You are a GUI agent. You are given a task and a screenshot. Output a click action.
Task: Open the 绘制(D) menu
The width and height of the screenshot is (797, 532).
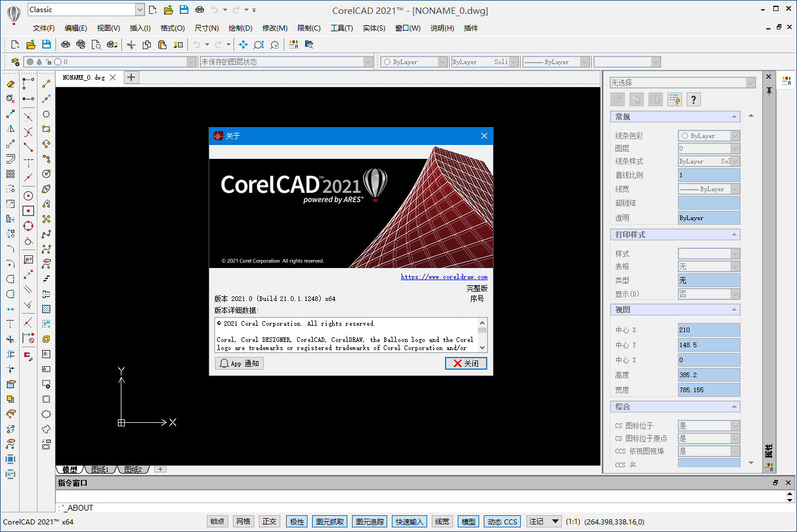coord(240,28)
